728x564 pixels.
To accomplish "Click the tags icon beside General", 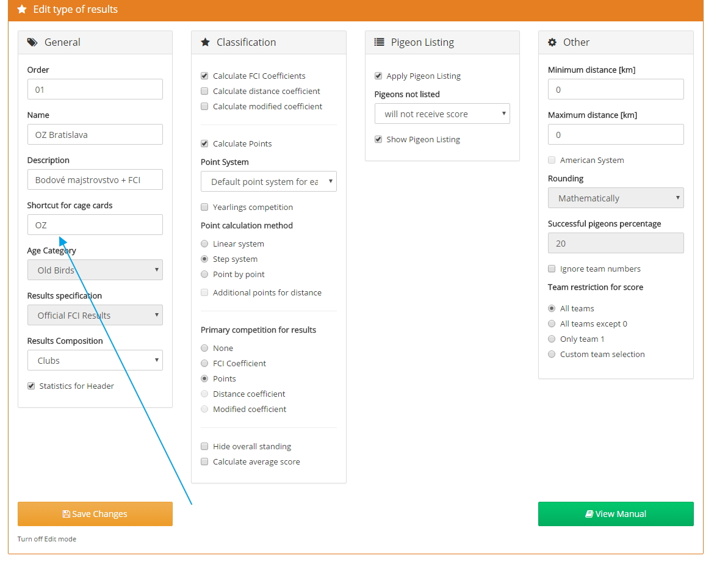I will tap(32, 42).
